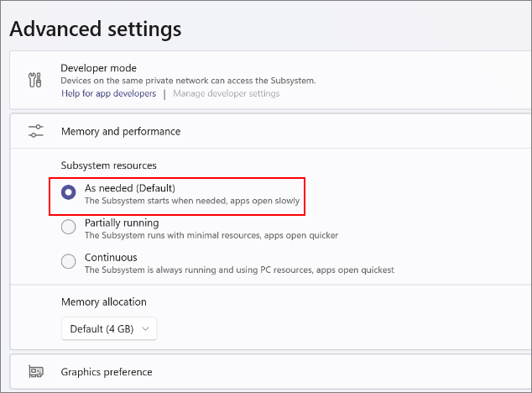
Task: Select the Continuous radio button
Action: [x=69, y=261]
